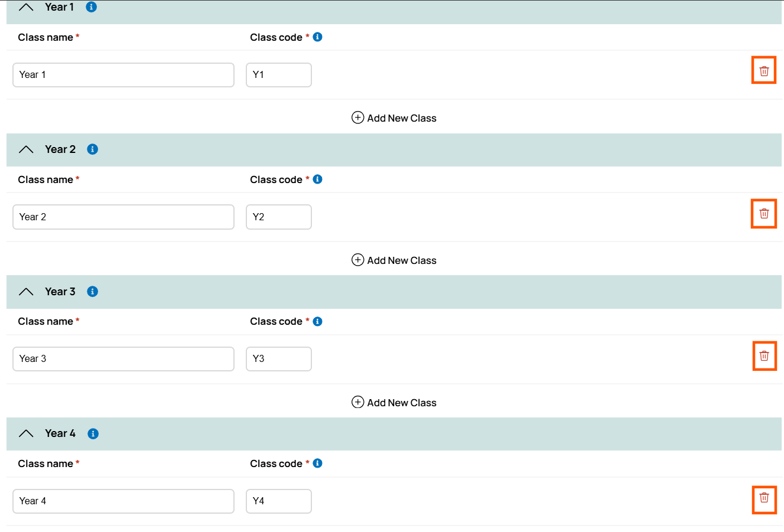Screen dimensions: 784x532
Task: Open the info icon beside Year 3 header
Action: (x=92, y=292)
